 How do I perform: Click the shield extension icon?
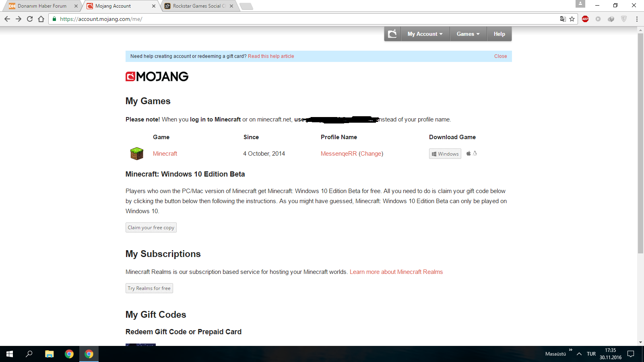pyautogui.click(x=624, y=19)
